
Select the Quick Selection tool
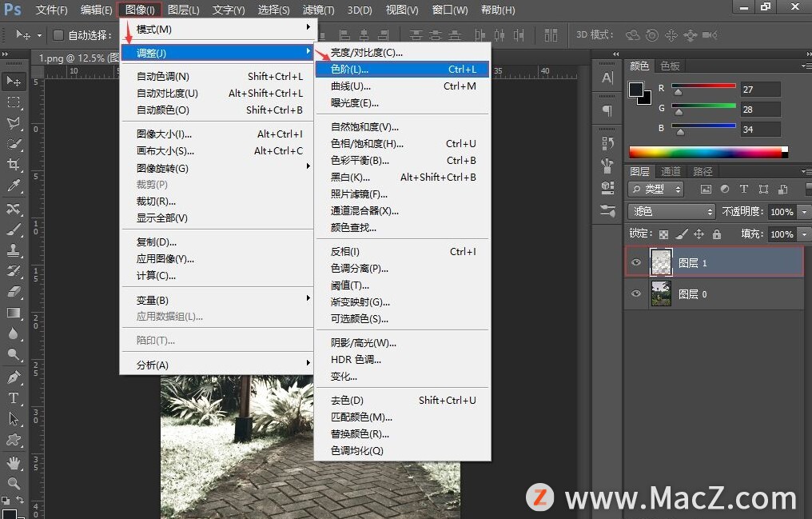pos(14,143)
